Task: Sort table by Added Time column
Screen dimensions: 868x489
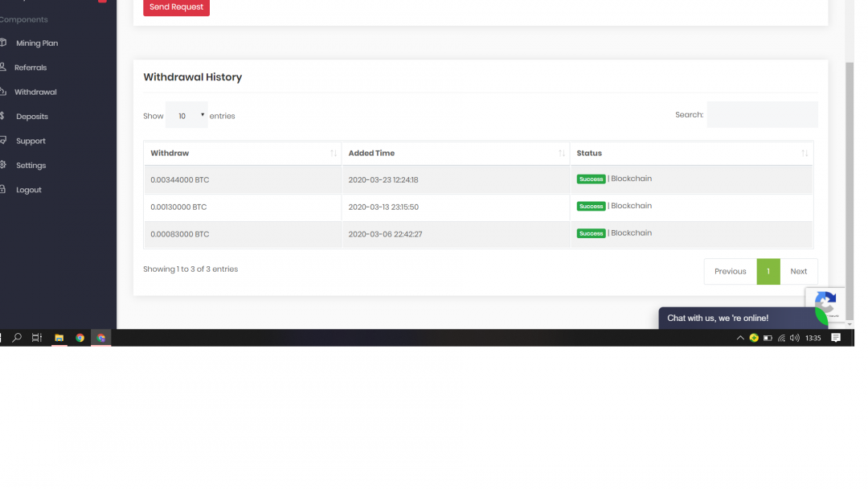Action: point(455,153)
